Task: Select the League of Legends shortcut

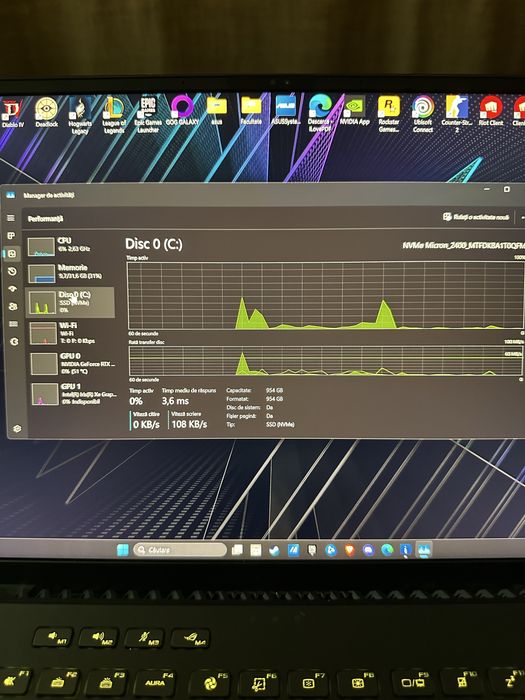Action: pyautogui.click(x=114, y=115)
